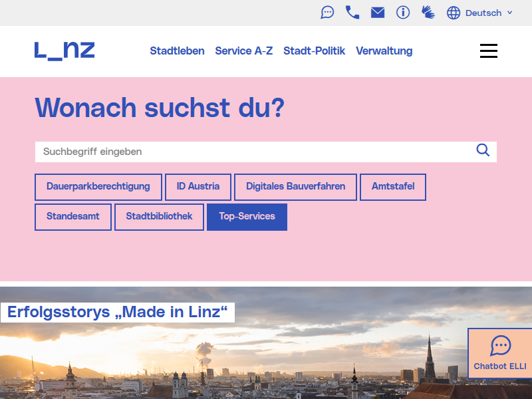
Task: Click the ID Austria button
Action: coord(198,186)
